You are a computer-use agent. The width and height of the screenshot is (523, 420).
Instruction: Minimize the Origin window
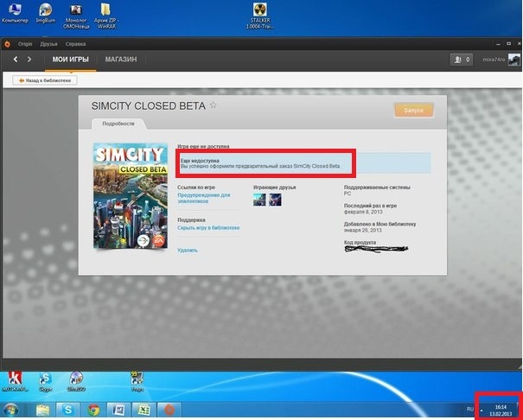498,44
